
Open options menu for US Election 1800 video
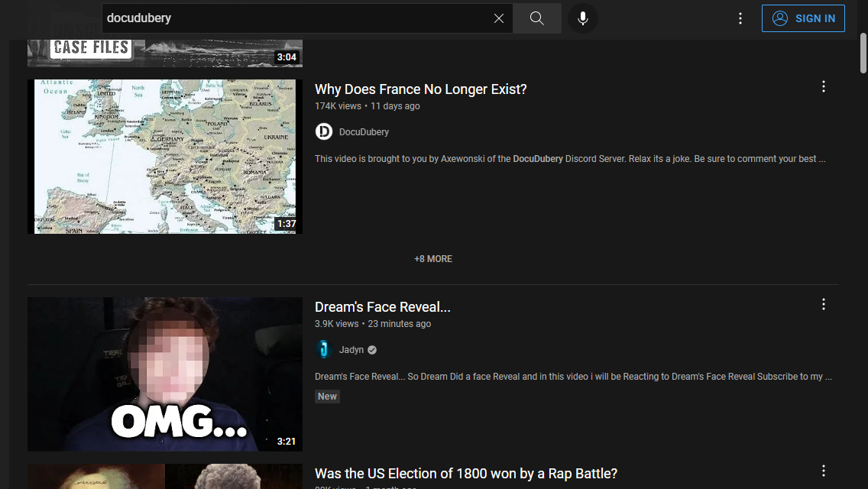click(x=823, y=471)
